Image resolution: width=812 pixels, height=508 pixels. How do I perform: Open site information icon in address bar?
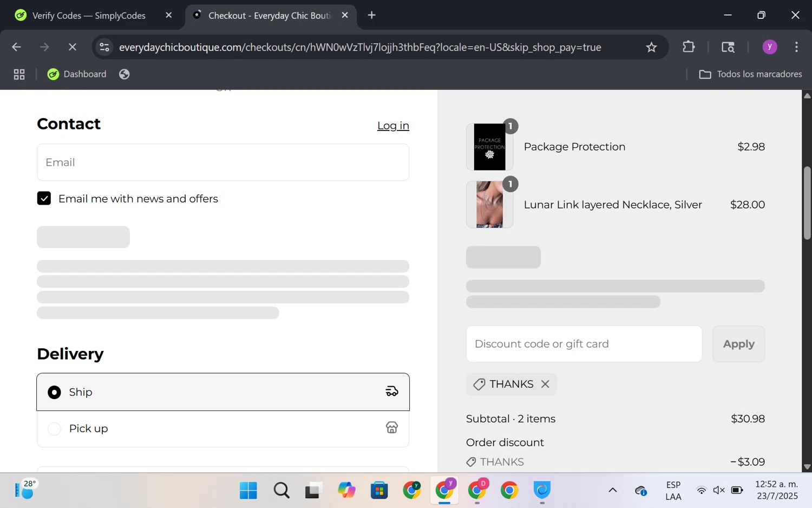[x=104, y=47]
